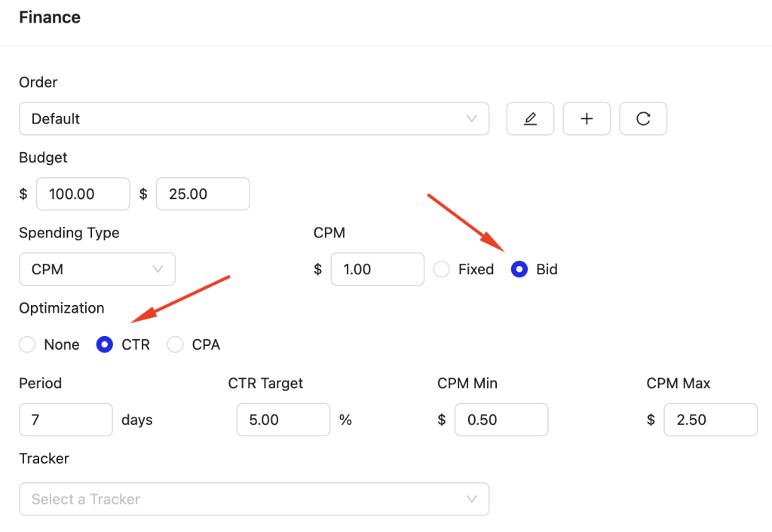Open the Order dropdown showing Default
This screenshot has width=772, height=532.
coord(253,119)
